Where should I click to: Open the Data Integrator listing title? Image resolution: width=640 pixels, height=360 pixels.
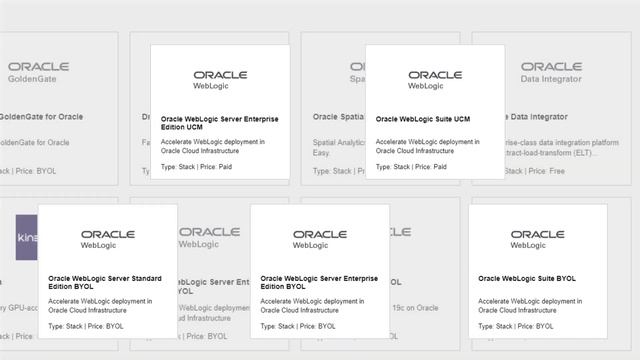536,117
